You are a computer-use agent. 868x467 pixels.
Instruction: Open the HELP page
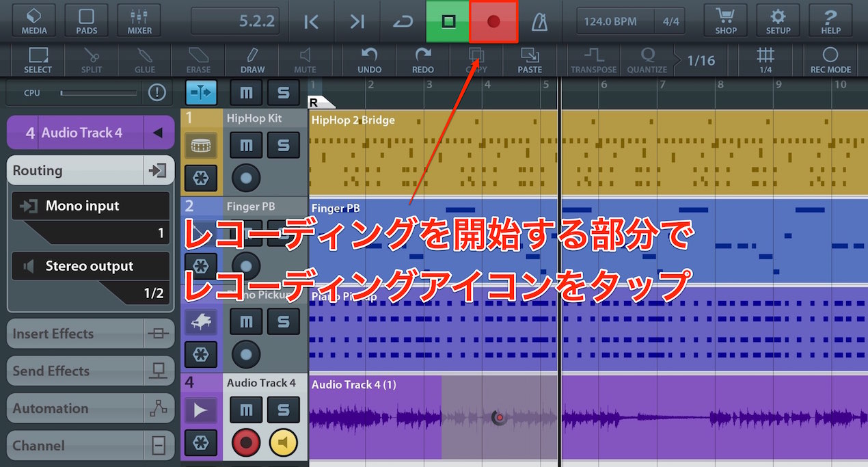click(830, 21)
